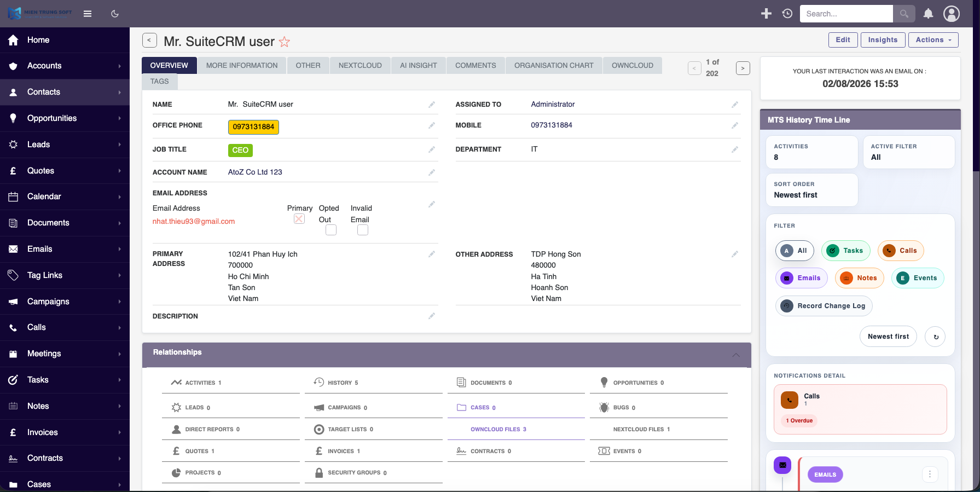Refresh the history timeline

click(936, 337)
